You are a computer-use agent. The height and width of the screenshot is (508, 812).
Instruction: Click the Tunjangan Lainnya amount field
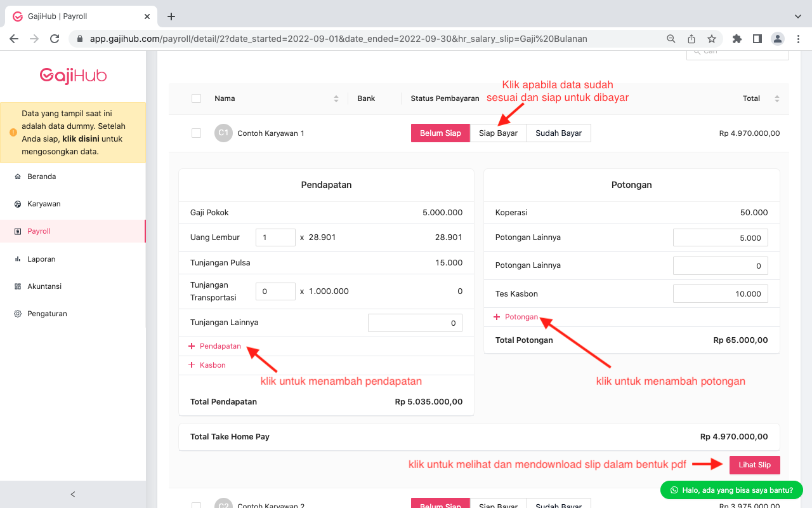click(415, 323)
